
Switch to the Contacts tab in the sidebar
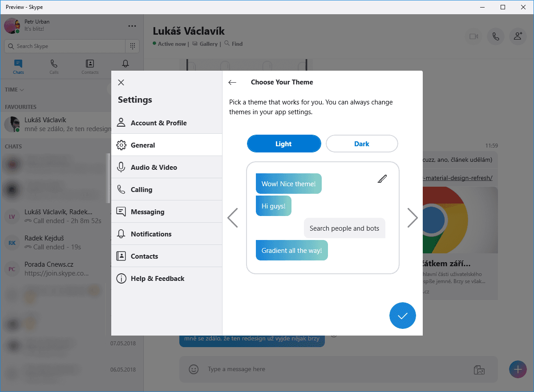tap(90, 67)
